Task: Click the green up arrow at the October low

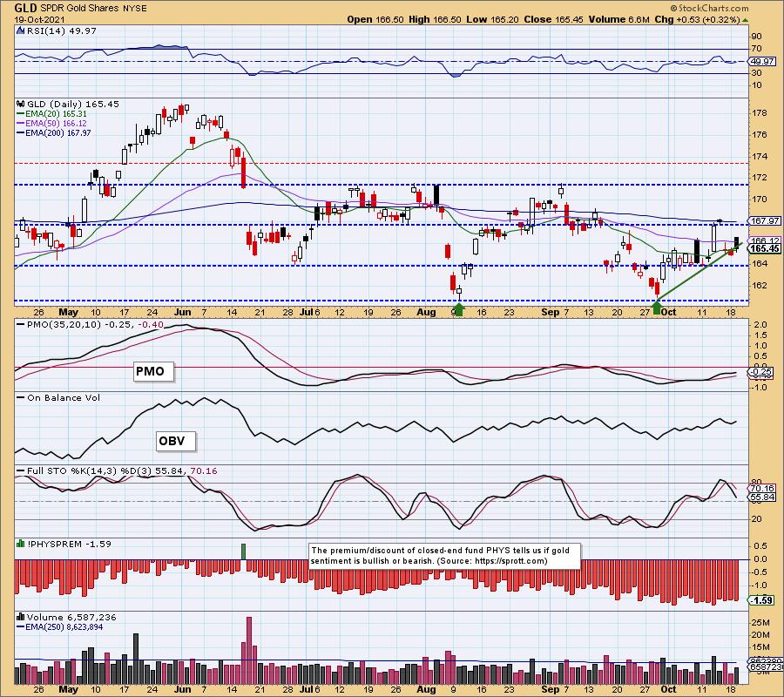Action: [x=657, y=309]
